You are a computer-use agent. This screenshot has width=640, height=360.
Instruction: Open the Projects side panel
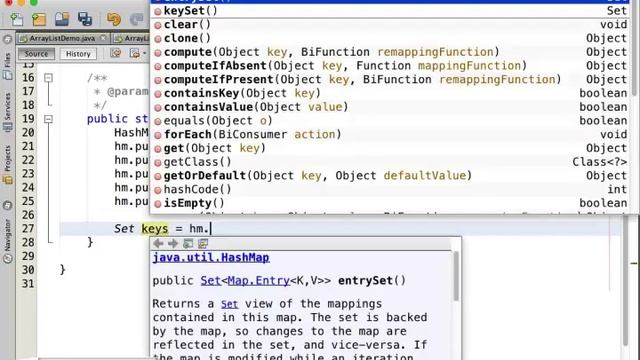point(7,165)
